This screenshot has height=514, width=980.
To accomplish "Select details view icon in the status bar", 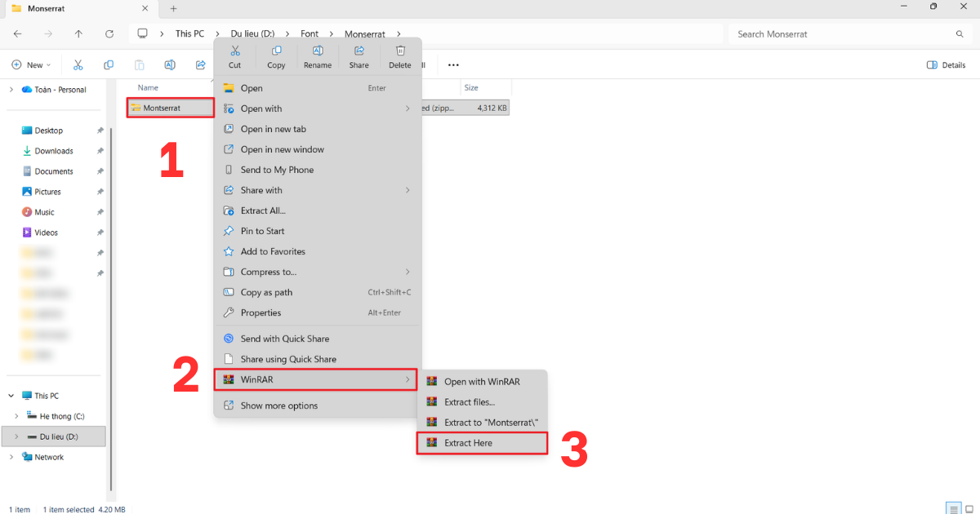I will (x=953, y=508).
